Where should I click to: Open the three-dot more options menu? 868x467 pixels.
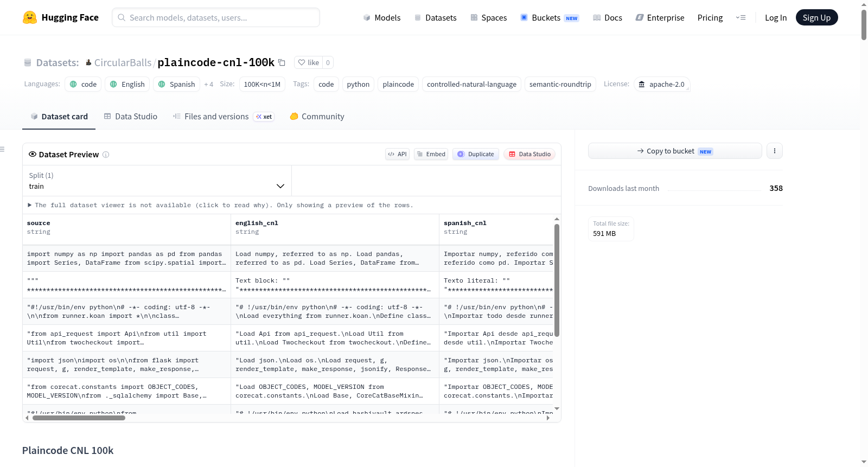(x=775, y=151)
